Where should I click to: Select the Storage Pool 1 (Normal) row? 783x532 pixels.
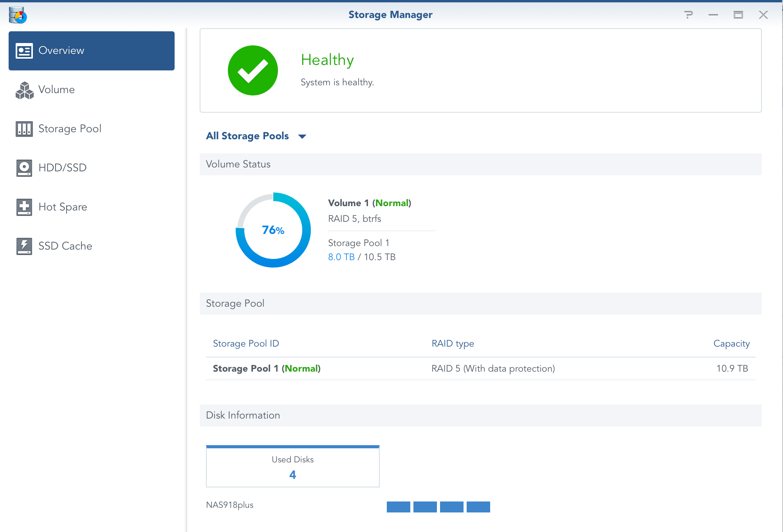coord(267,368)
